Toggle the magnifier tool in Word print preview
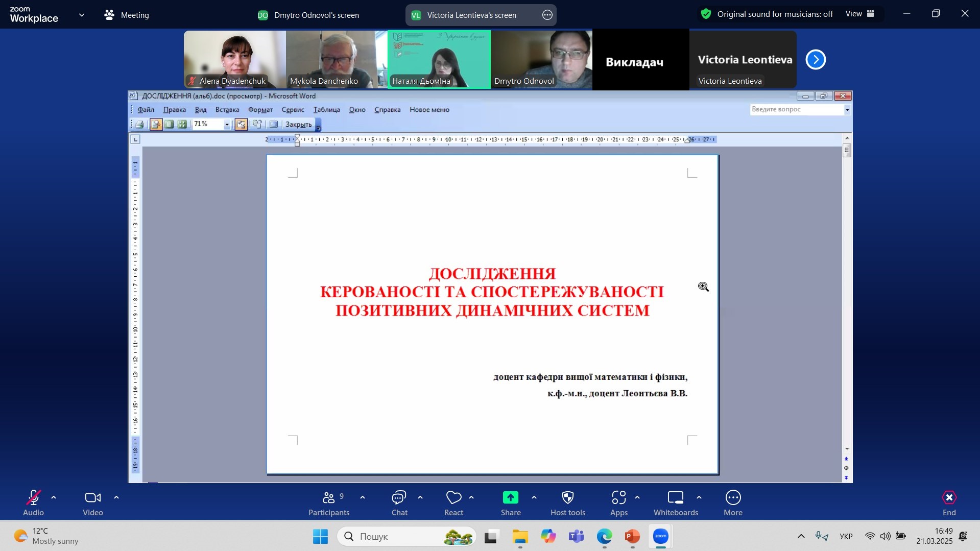 (x=156, y=124)
